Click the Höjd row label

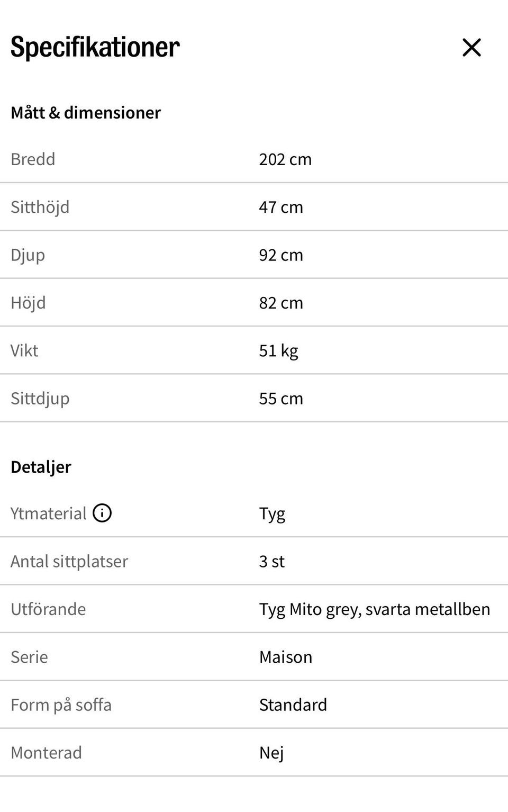click(x=28, y=303)
